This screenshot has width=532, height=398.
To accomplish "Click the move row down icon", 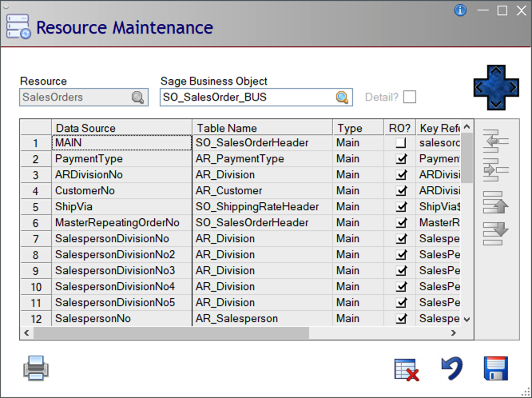I will click(x=497, y=233).
